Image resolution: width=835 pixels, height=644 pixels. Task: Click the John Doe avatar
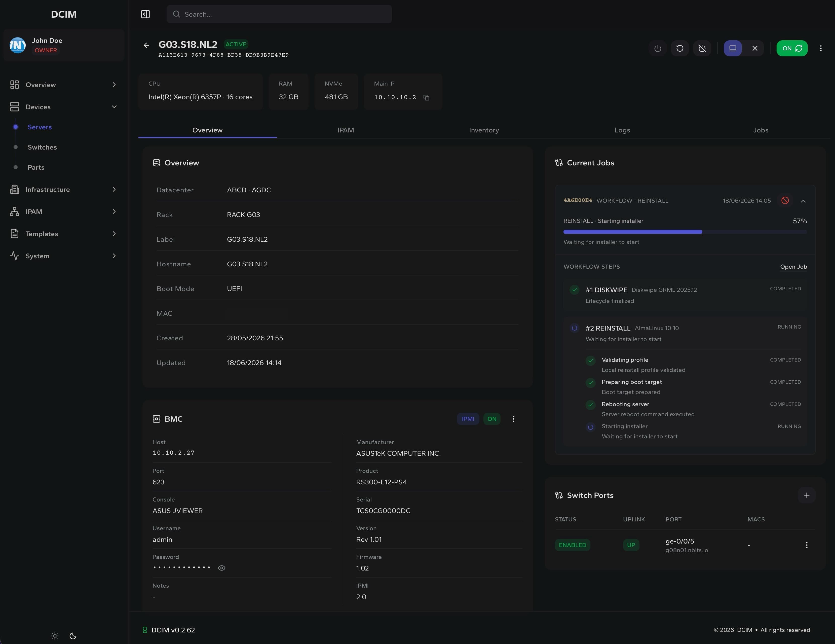coord(18,46)
